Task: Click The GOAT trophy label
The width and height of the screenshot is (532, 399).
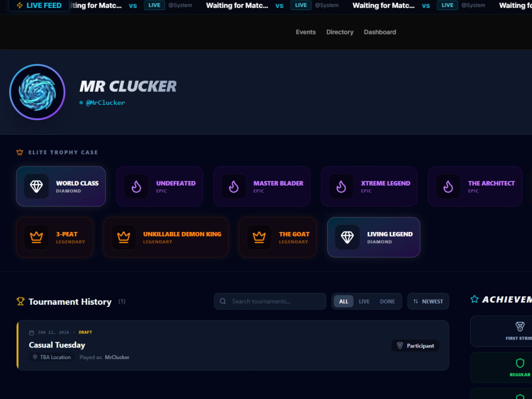Action: (x=294, y=234)
